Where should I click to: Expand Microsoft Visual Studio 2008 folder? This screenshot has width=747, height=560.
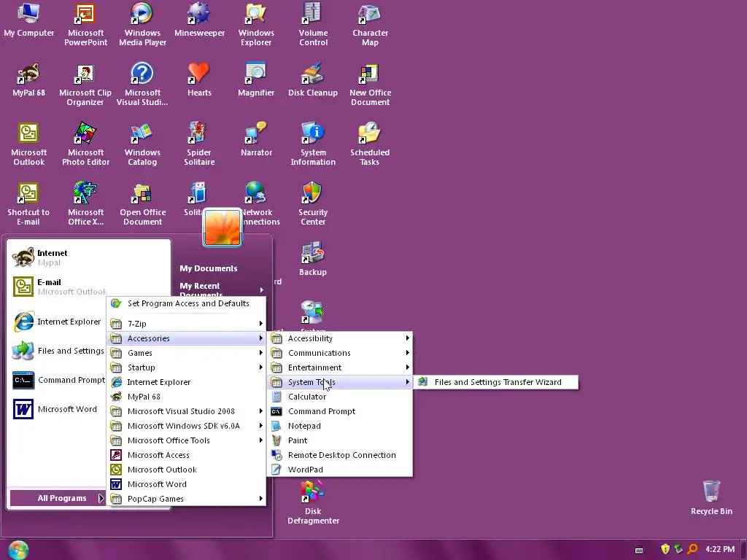click(186, 411)
